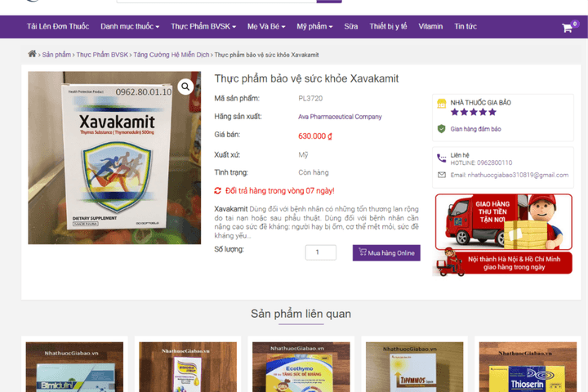Click the Nội thành Hà Nội delivery banner
Screen dimensions: 588x392
[x=504, y=263]
